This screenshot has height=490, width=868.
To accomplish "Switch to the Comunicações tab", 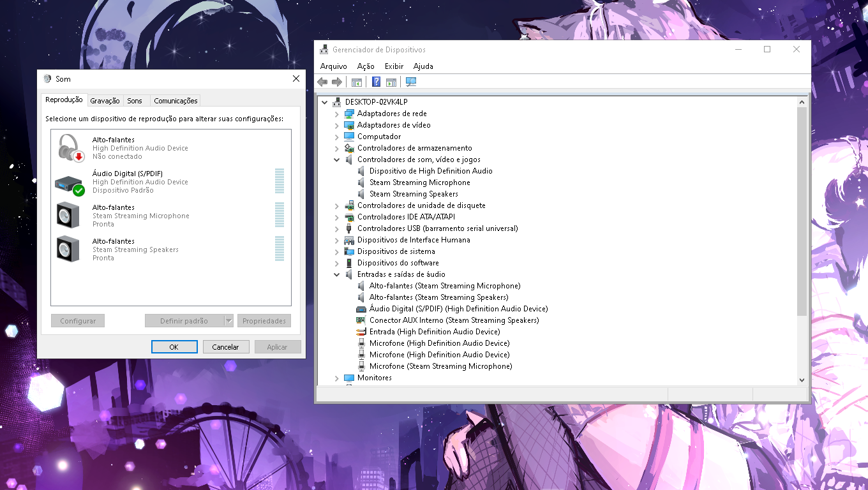I will coord(176,101).
